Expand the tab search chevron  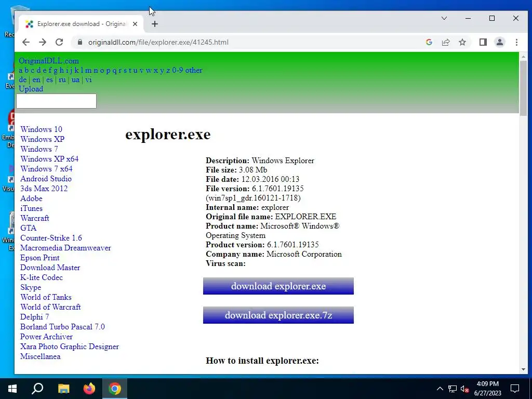tap(444, 18)
